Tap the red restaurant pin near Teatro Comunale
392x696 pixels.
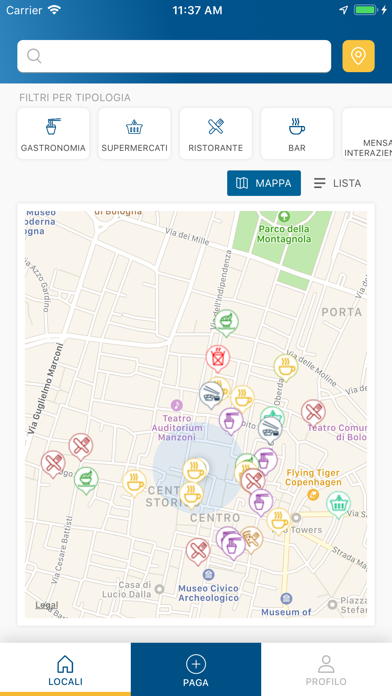313,413
